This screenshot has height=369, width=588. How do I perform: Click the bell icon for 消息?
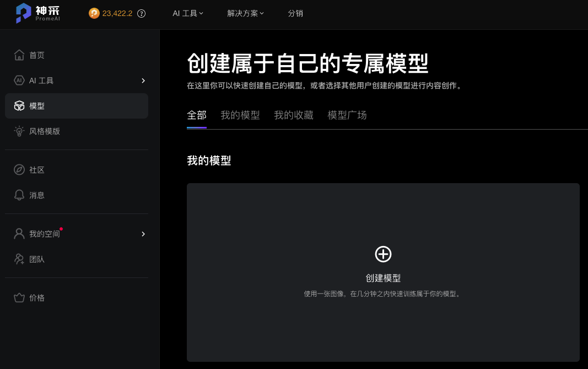click(19, 195)
